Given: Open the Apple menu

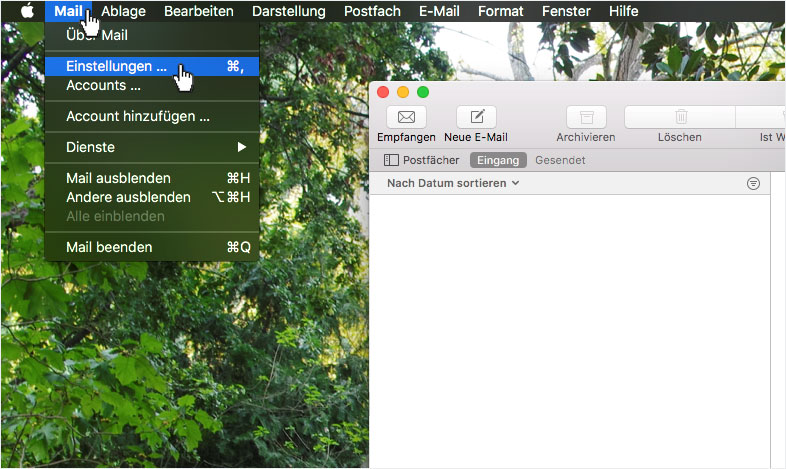Looking at the screenshot, I should (x=27, y=11).
